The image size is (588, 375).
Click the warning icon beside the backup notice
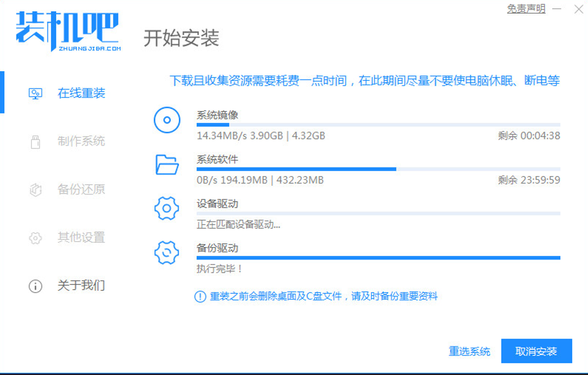200,297
